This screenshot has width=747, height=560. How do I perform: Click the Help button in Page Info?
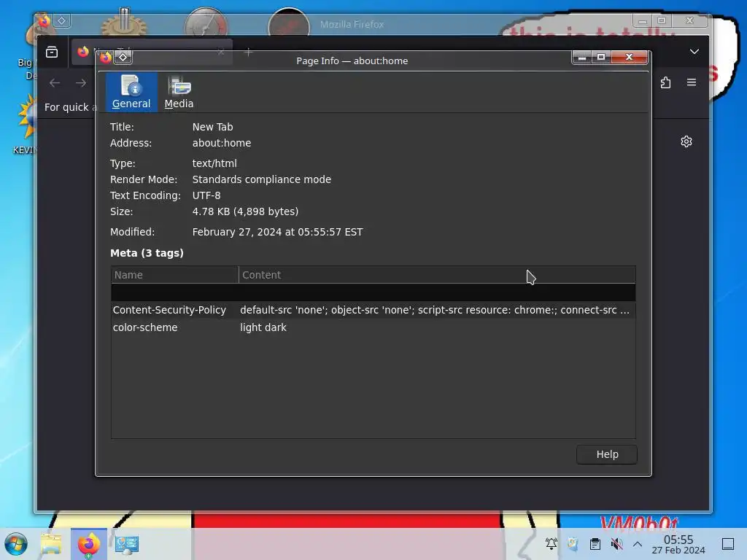tap(606, 454)
